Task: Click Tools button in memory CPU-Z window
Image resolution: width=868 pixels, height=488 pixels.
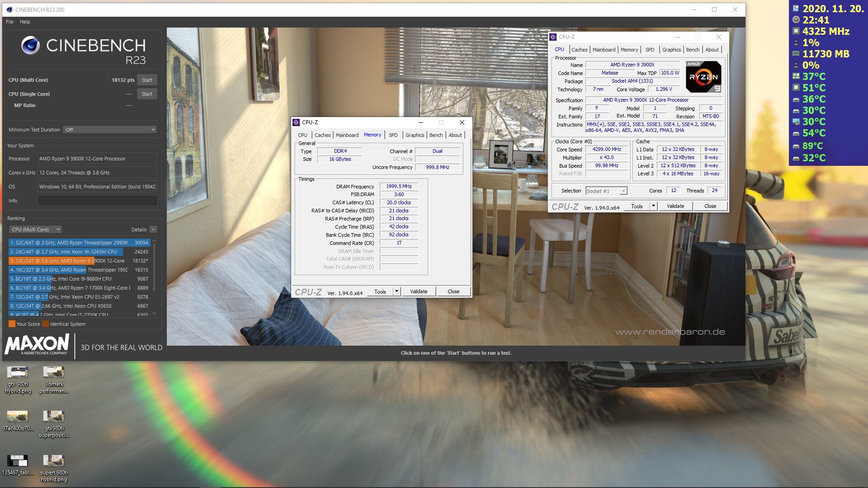Action: pos(380,292)
